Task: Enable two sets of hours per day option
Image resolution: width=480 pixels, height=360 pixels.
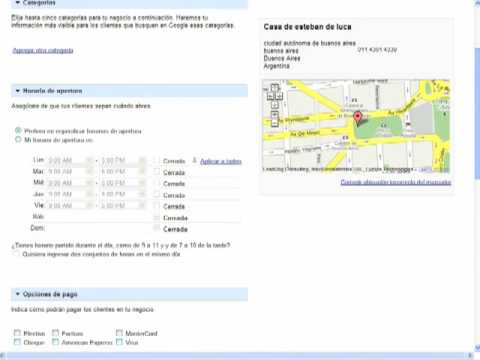Action: [x=16, y=254]
